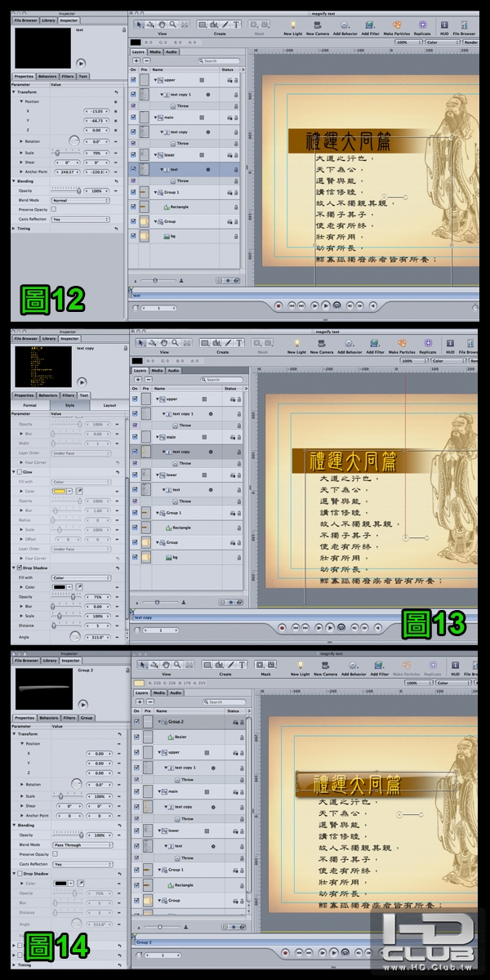Click red Record button in figure 13 transport
Image resolution: width=490 pixels, height=980 pixels.
282,628
